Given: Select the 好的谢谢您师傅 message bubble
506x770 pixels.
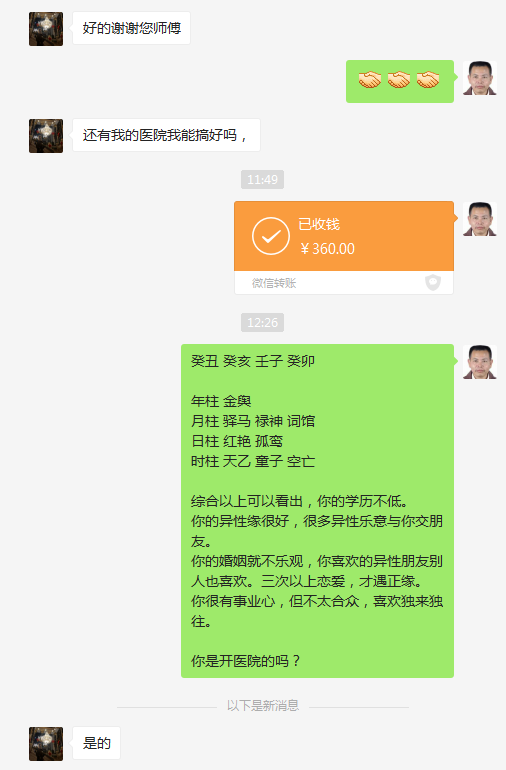Looking at the screenshot, I should point(131,28).
